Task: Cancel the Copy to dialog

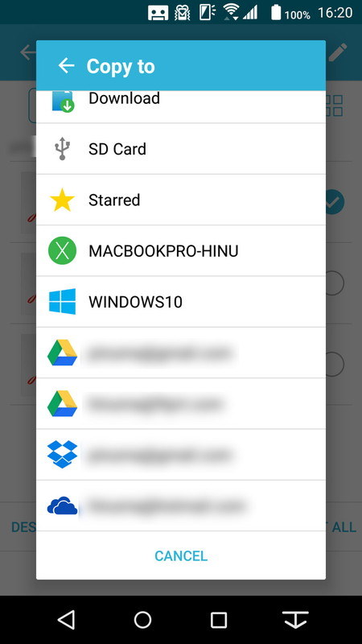Action: coord(181,555)
